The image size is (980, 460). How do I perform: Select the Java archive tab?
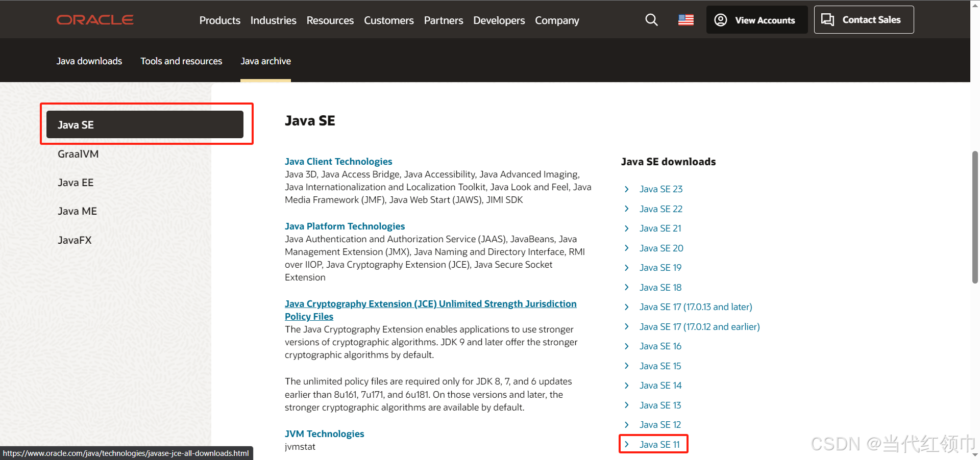[266, 61]
